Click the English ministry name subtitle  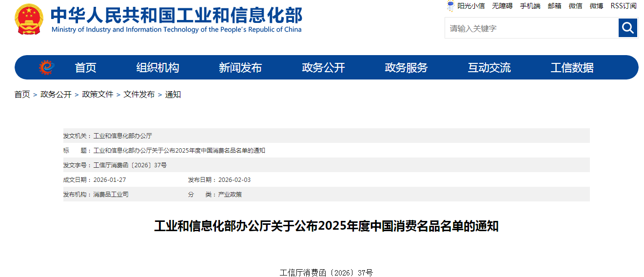tap(176, 29)
